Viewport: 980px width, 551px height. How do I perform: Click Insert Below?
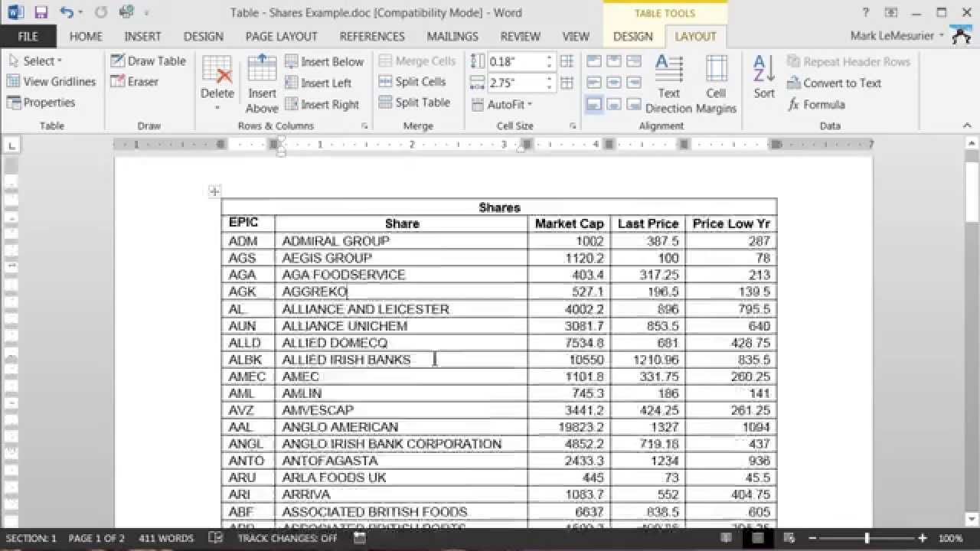(x=324, y=61)
